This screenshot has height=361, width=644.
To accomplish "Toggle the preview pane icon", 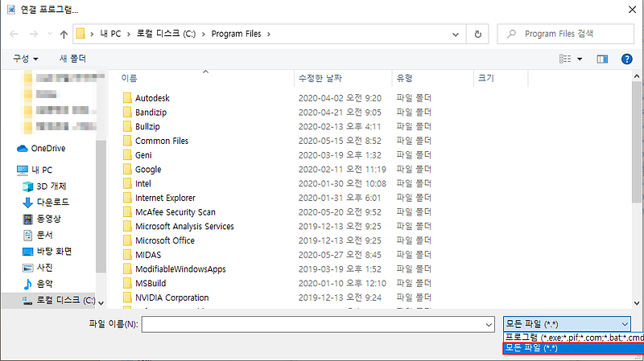I will point(602,59).
